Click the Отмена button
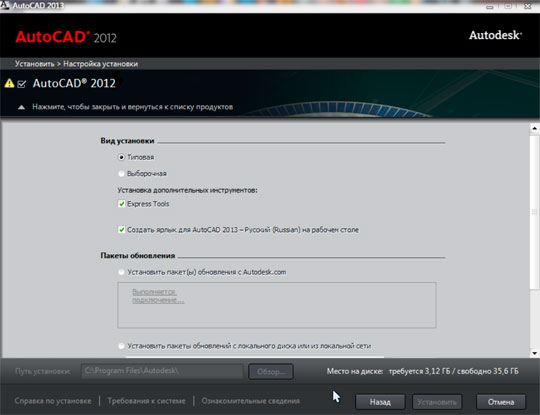 (501, 402)
